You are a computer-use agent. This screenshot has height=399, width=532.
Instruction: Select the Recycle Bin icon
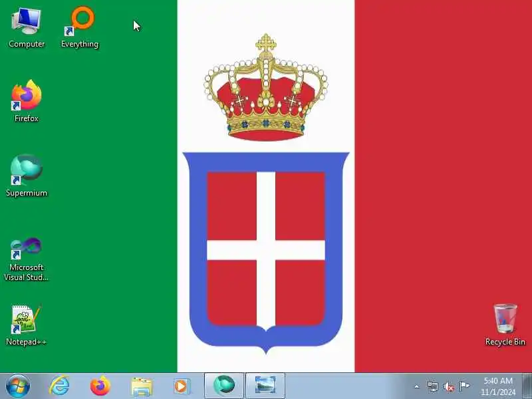point(505,325)
